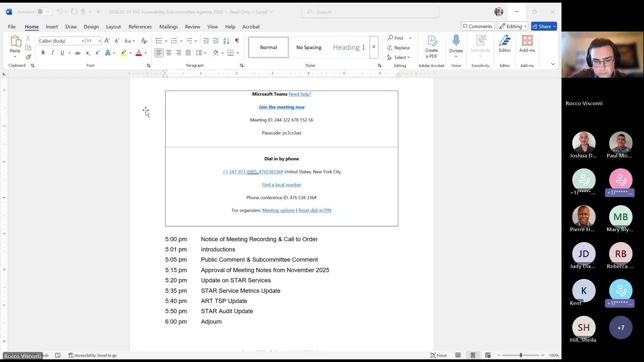644x362 pixels.
Task: Switch to Print Layout view in status bar
Action: pos(472,355)
